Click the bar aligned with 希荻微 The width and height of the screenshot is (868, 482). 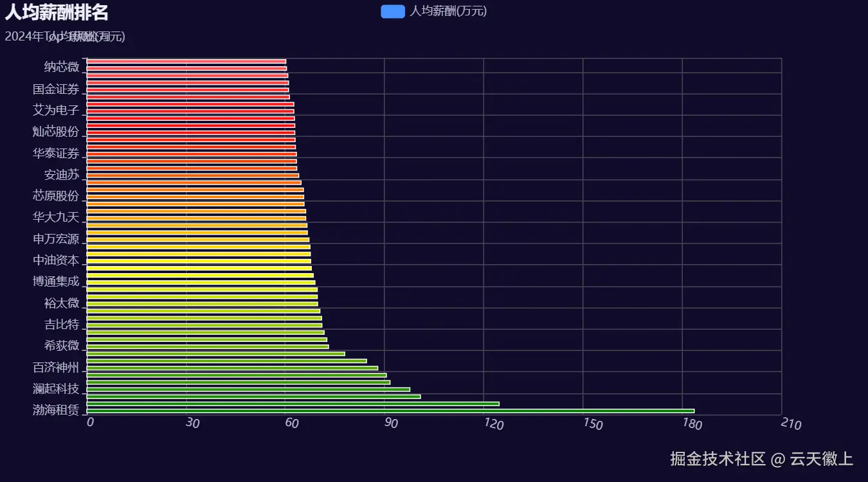pos(208,347)
